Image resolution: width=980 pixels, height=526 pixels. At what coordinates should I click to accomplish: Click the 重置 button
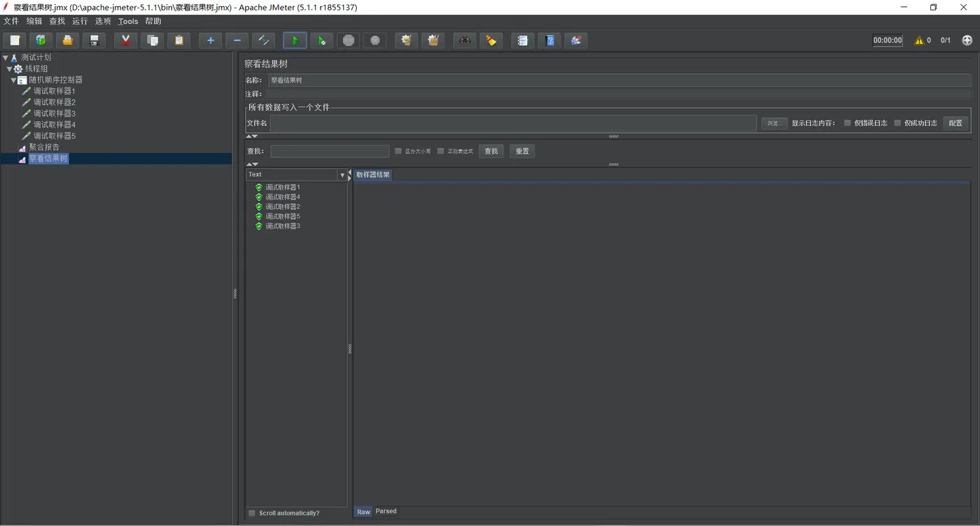point(522,151)
